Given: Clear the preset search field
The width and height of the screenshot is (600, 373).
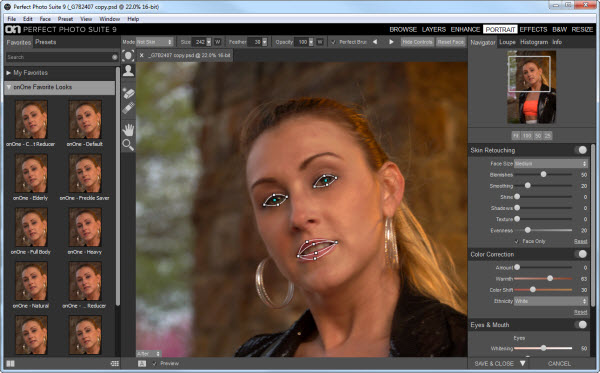Looking at the screenshot, I should [114, 57].
